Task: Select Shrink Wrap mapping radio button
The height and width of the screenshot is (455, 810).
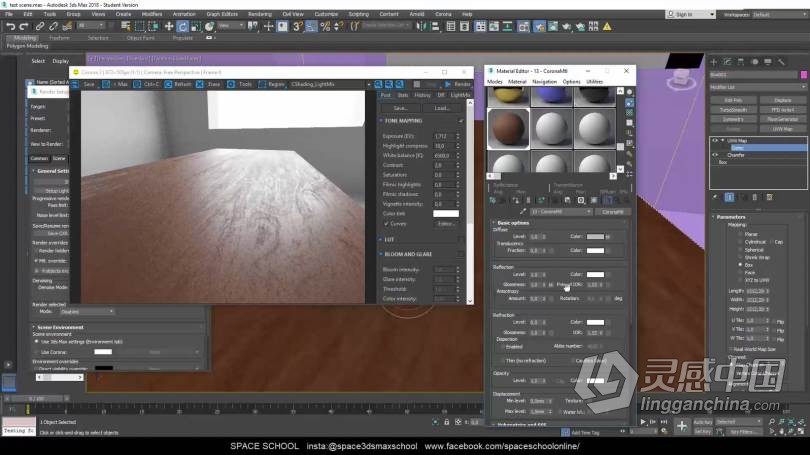Action: (740, 257)
